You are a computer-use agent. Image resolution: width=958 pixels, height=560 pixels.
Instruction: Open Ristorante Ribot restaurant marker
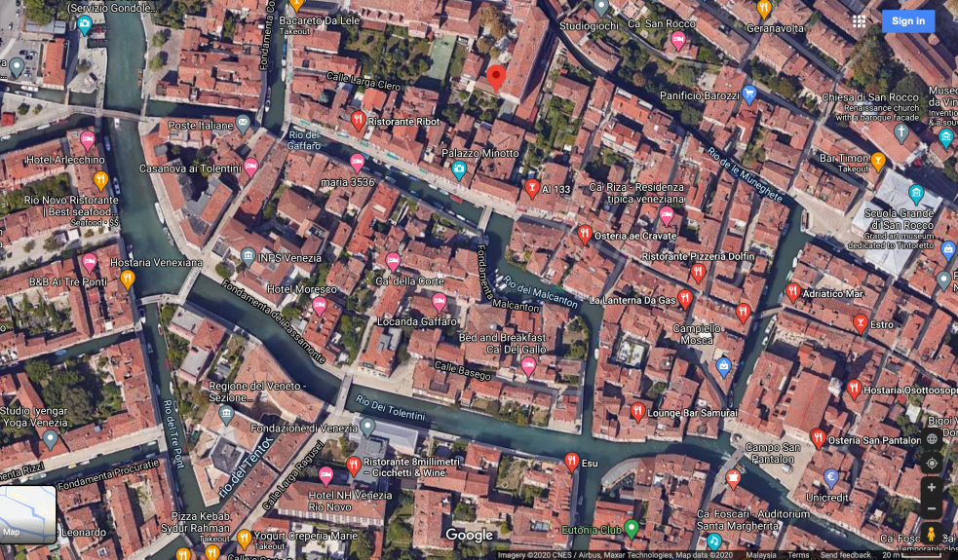point(359,121)
